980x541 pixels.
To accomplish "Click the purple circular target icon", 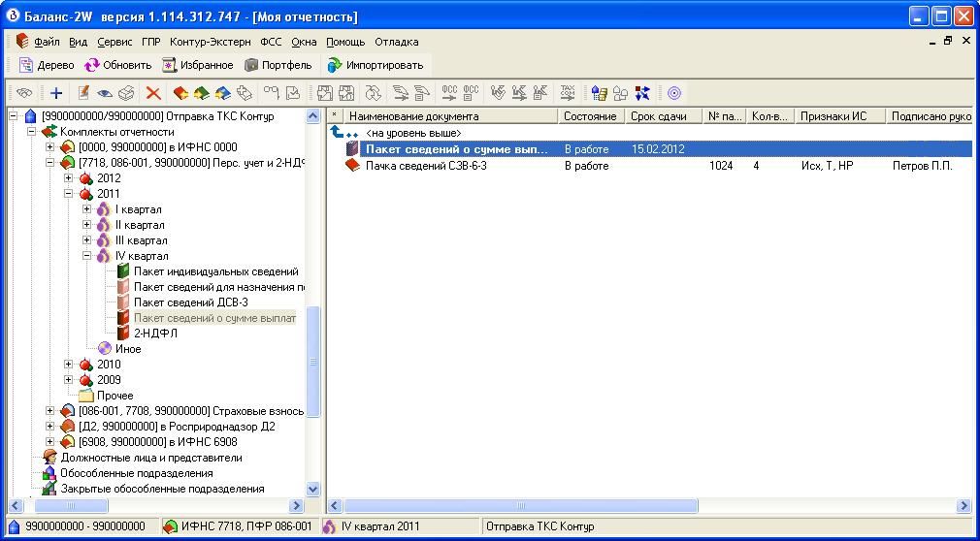I will (673, 93).
